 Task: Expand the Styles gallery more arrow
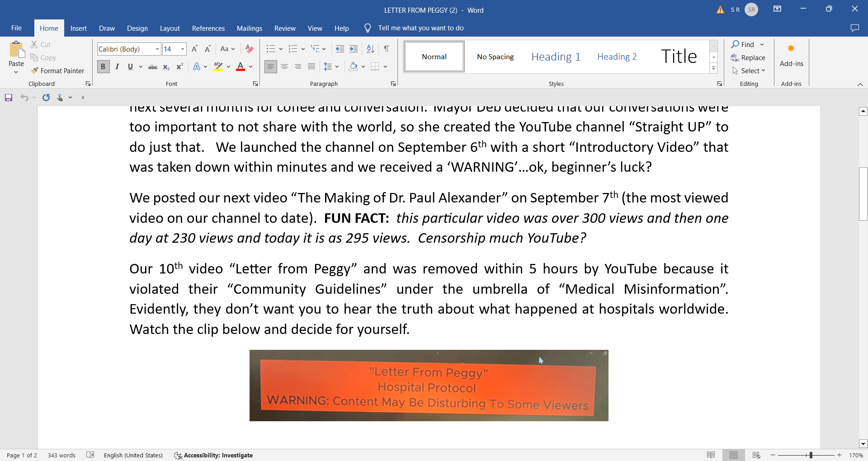coord(714,69)
